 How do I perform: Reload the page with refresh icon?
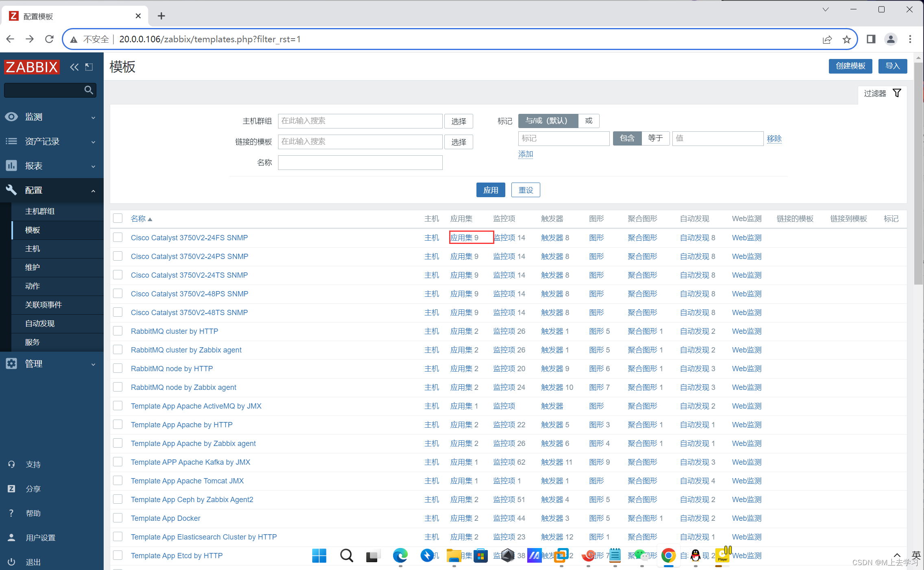(x=49, y=39)
